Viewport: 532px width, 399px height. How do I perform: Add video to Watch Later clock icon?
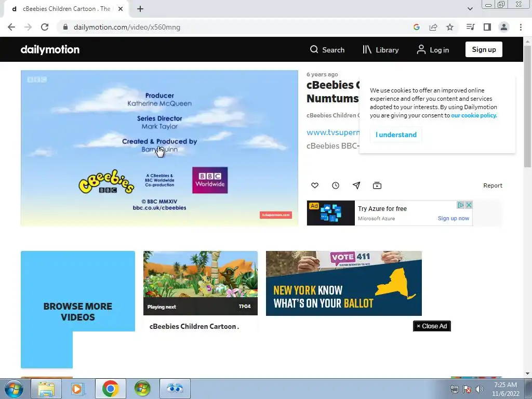[x=336, y=185]
